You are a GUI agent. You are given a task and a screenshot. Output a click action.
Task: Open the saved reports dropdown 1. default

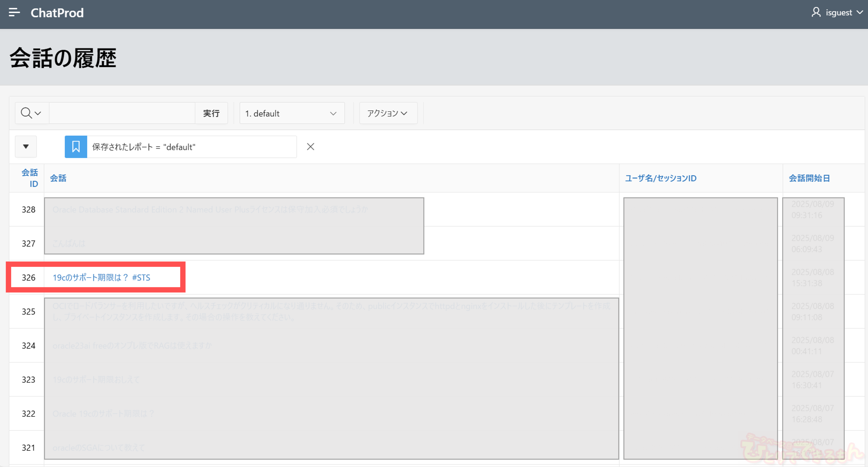292,113
